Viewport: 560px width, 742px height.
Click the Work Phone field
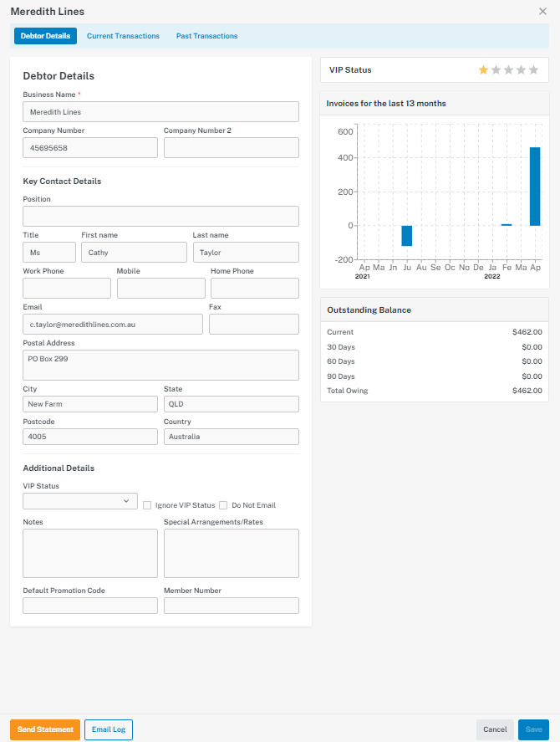[x=67, y=289]
